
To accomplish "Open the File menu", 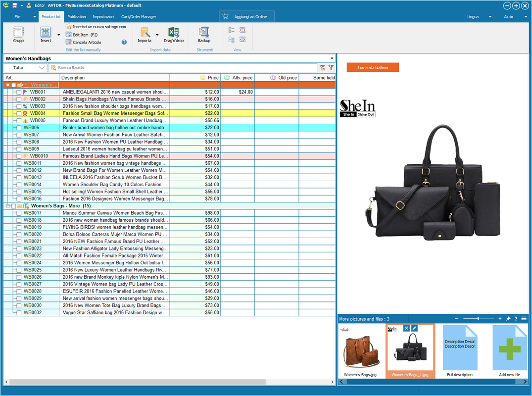I will [x=17, y=17].
